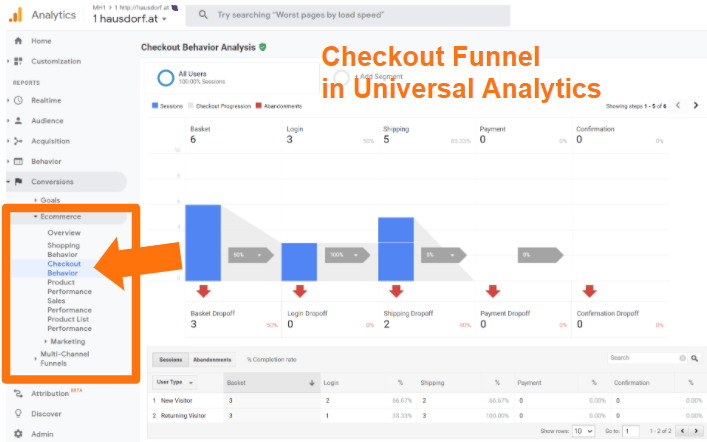Click the Customization grid icon
The width and height of the screenshot is (707, 442).
18,61
